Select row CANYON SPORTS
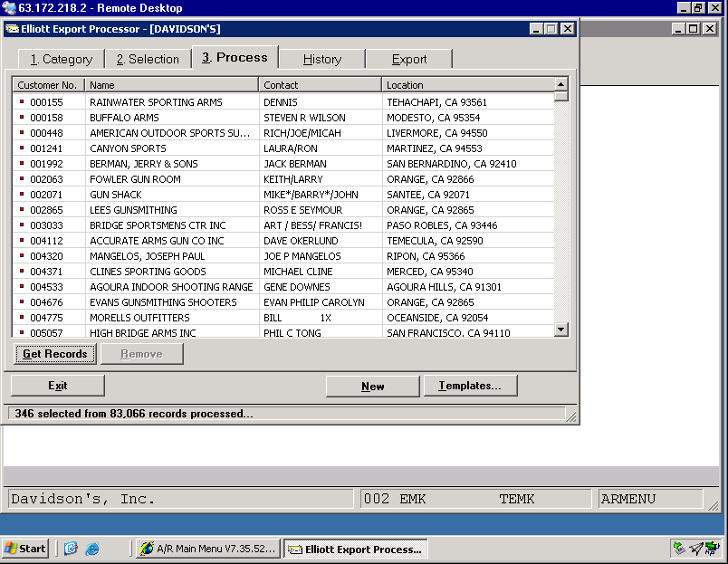This screenshot has width=728, height=564. [x=283, y=148]
